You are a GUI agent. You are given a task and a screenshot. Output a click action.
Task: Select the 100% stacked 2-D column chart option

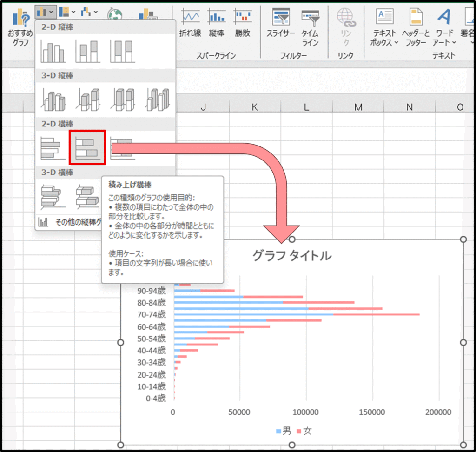point(122,51)
